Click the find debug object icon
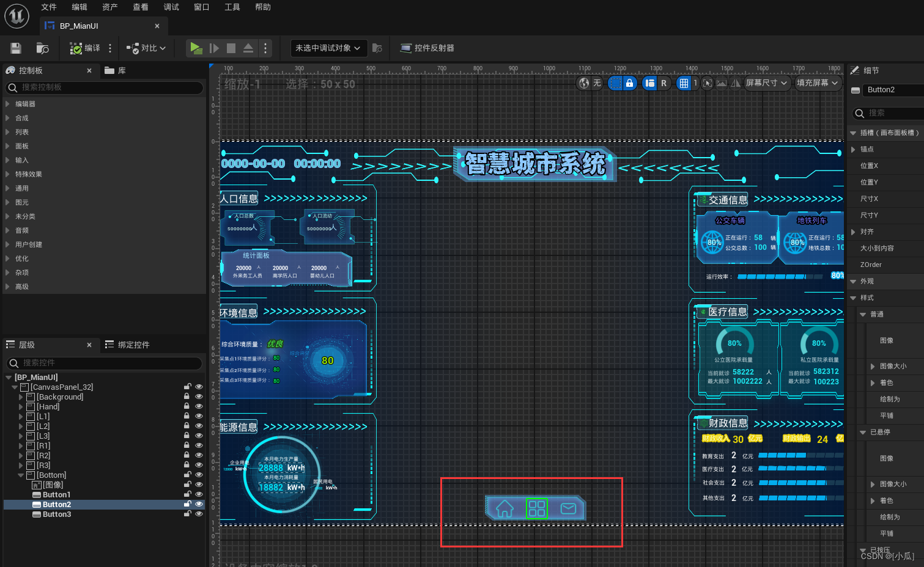924x567 pixels. pos(377,48)
